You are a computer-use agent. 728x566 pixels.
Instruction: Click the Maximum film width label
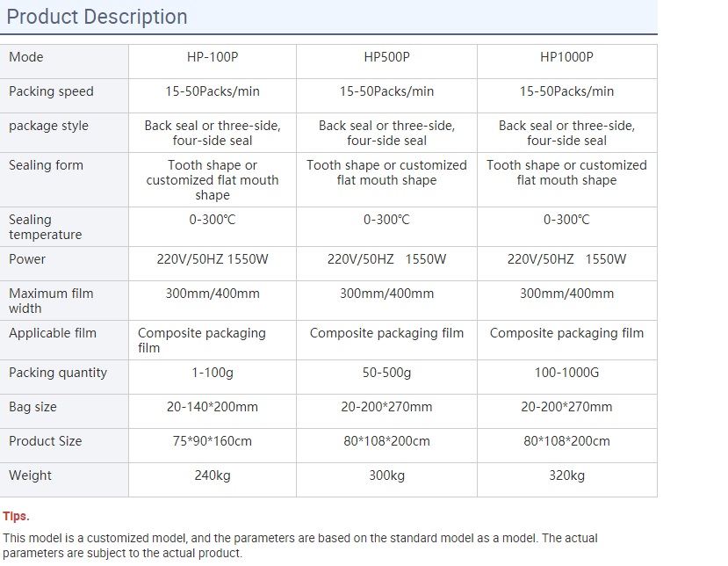point(51,301)
